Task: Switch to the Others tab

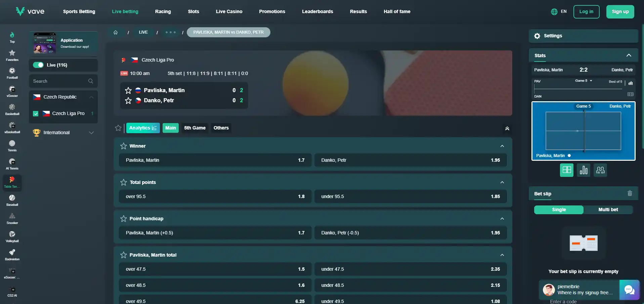Action: click(221, 128)
